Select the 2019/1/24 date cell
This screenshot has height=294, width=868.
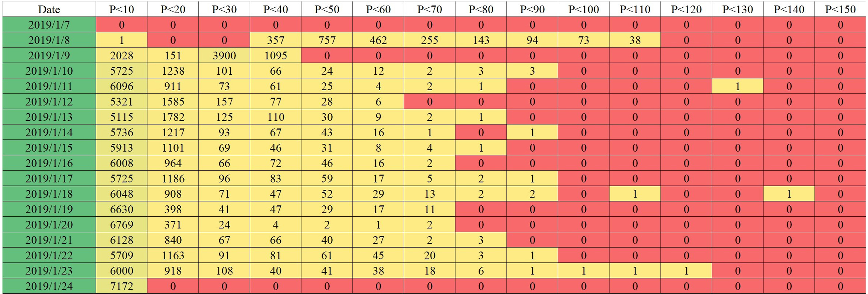pyautogui.click(x=49, y=286)
